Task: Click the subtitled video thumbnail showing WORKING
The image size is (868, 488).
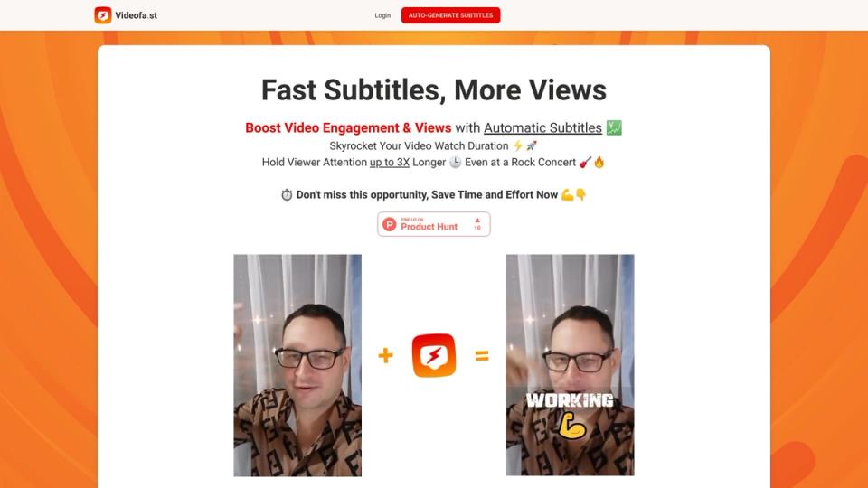Action: click(571, 365)
